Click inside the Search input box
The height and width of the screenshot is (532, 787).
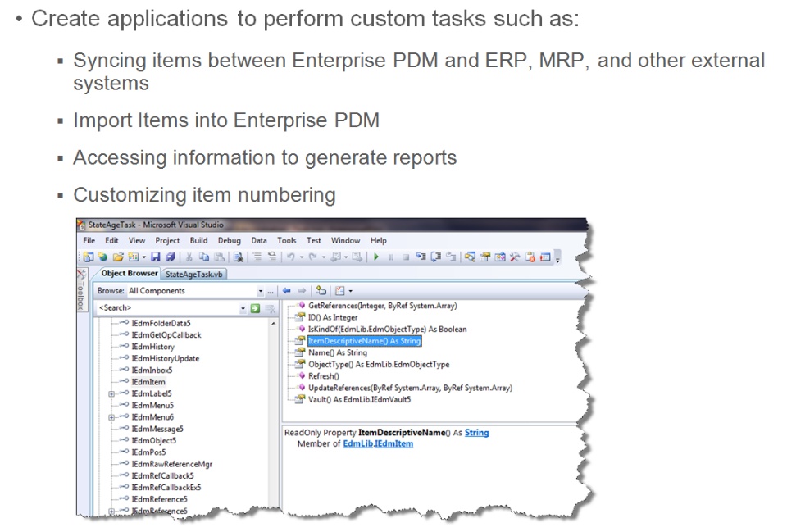click(168, 308)
